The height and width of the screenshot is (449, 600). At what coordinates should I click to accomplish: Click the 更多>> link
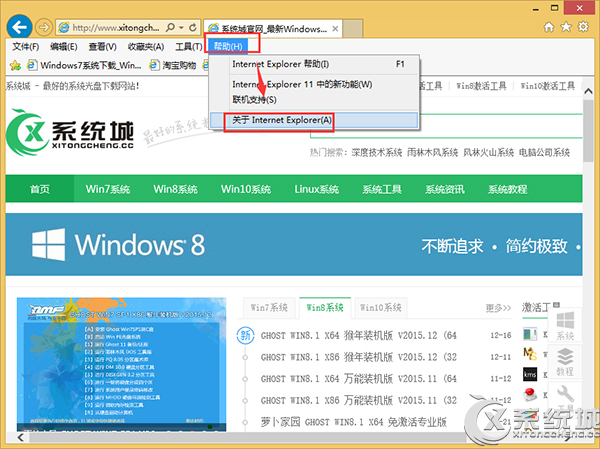[498, 308]
